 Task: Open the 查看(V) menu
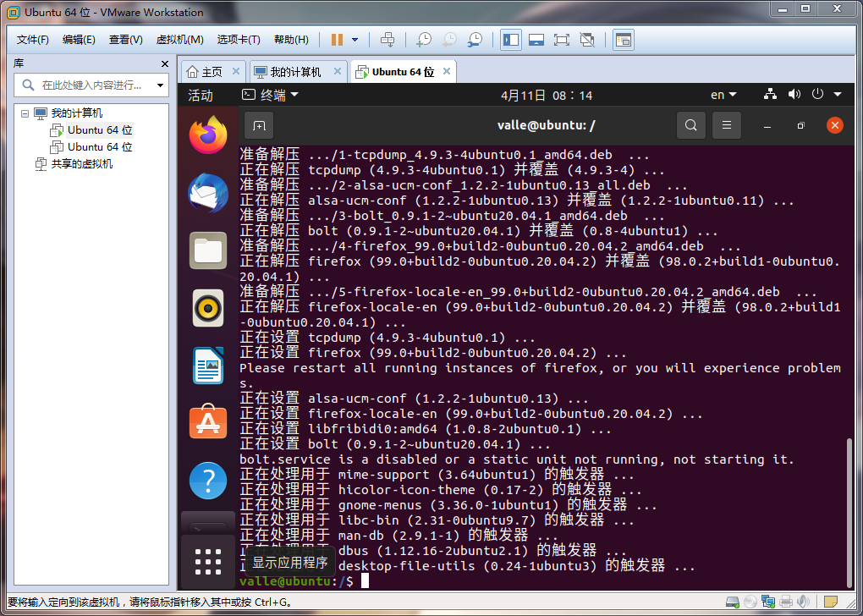coord(125,40)
